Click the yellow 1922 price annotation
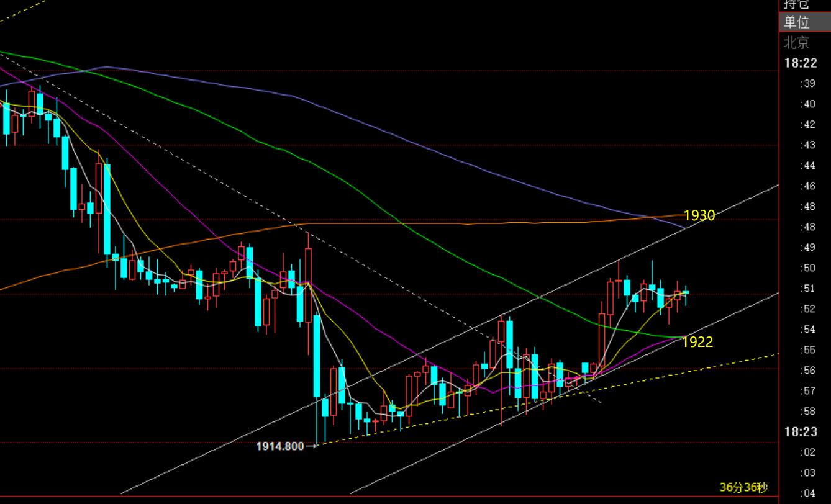 click(697, 341)
